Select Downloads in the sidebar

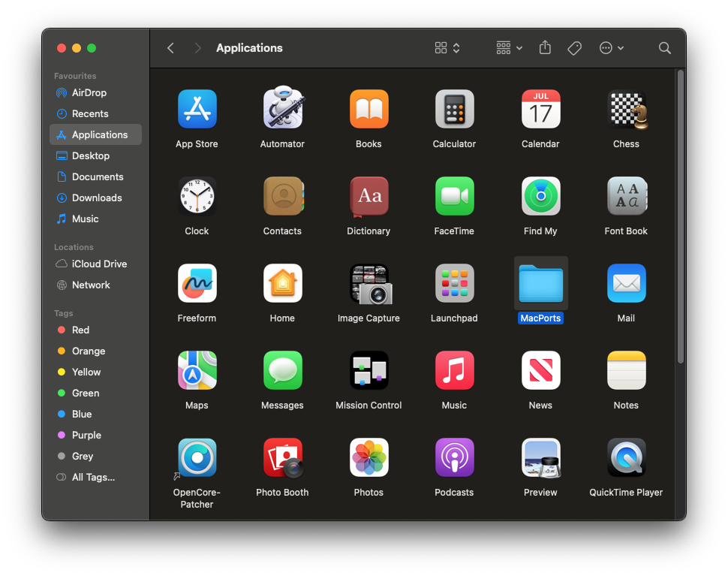pyautogui.click(x=98, y=198)
